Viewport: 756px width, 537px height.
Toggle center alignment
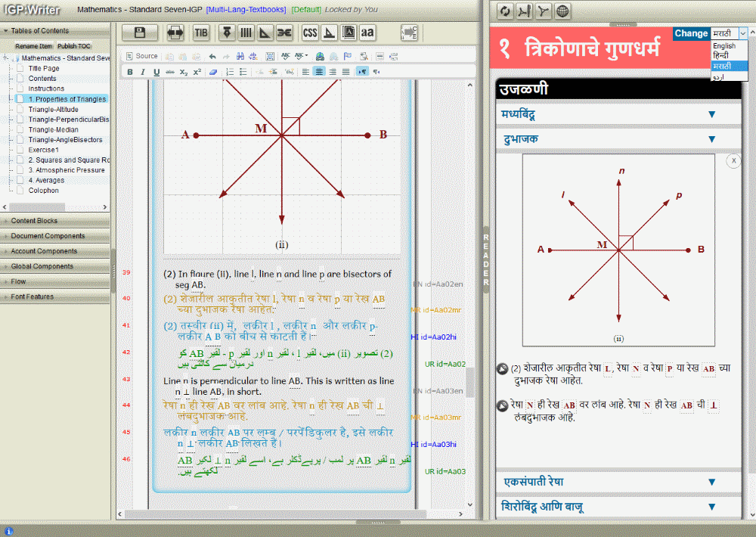click(x=319, y=72)
